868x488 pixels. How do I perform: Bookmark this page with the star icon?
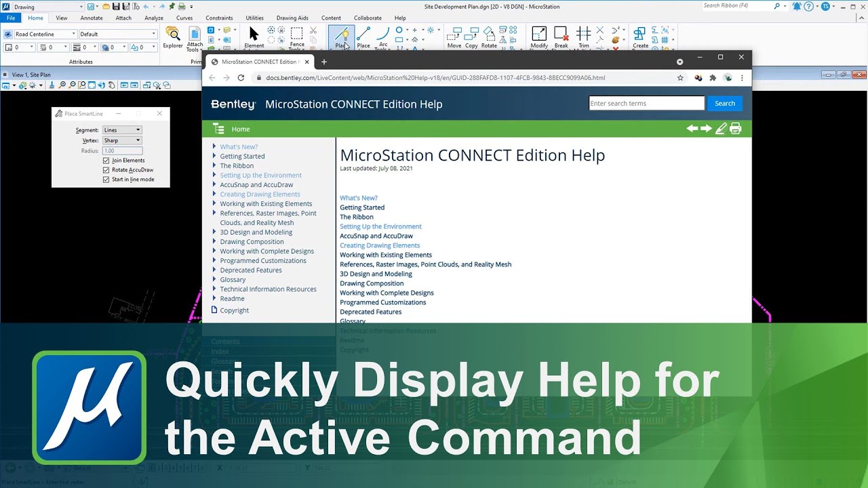680,78
